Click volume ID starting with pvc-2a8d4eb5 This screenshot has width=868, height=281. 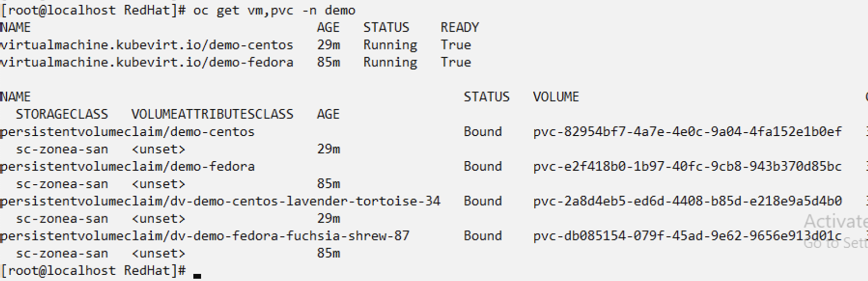pos(687,201)
